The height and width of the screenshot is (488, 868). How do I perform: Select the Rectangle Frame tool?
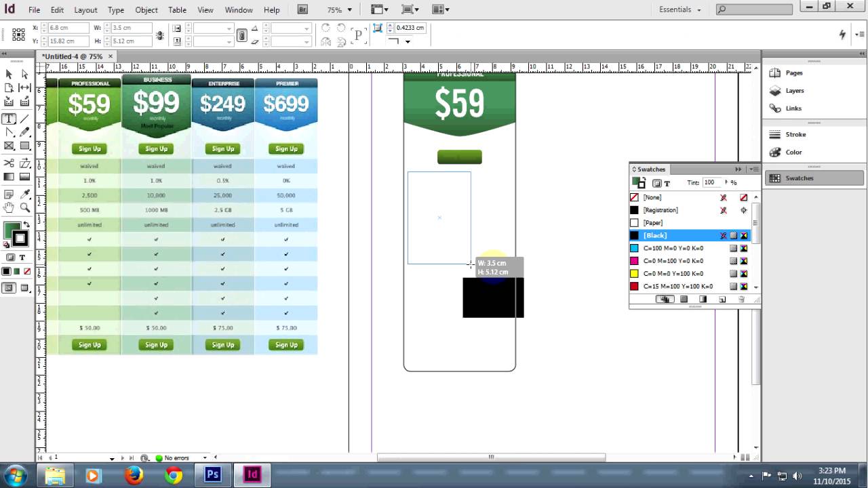point(9,146)
